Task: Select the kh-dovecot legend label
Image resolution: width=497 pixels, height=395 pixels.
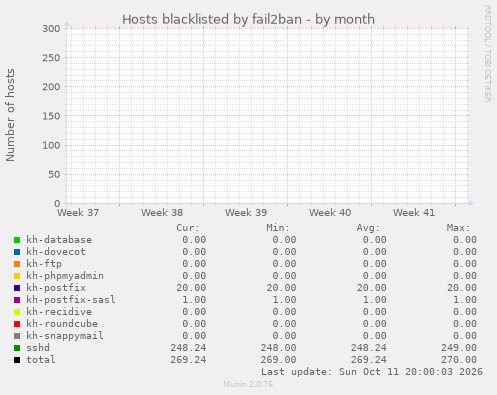Action: (x=56, y=252)
